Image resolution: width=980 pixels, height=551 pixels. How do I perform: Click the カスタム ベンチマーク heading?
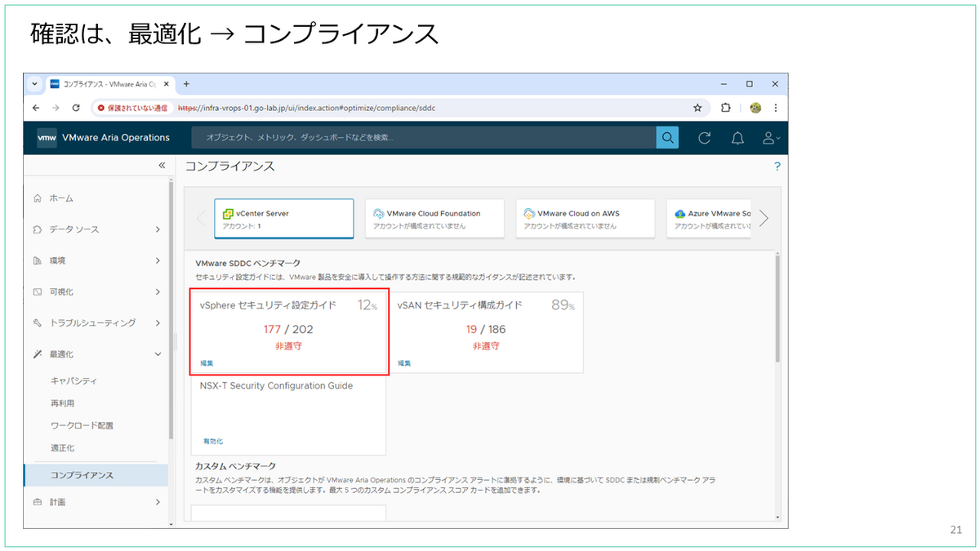coord(235,465)
